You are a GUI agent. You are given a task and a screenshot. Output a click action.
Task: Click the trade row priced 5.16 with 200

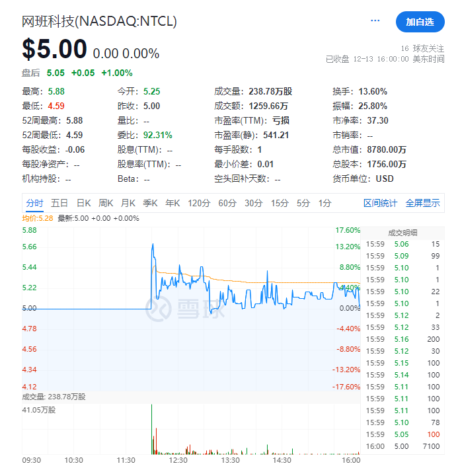(x=402, y=339)
